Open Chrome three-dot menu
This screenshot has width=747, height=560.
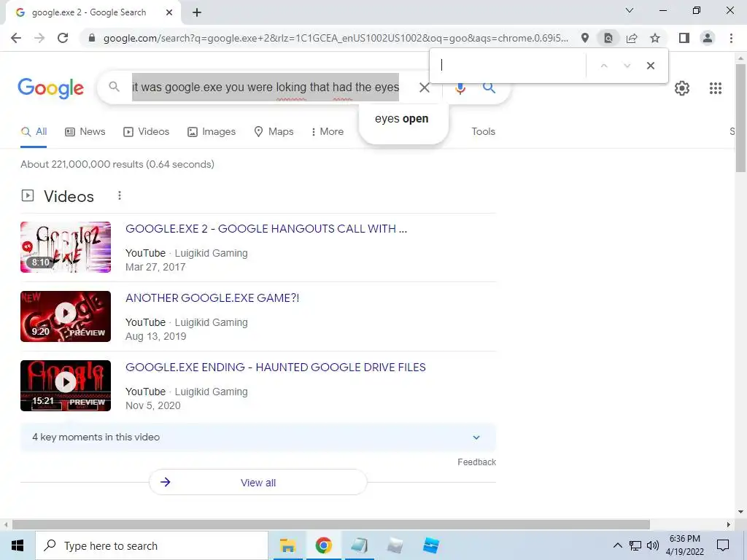coord(731,38)
